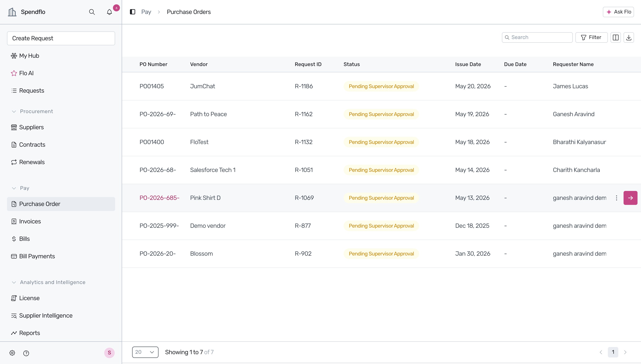Select page 1 in pagination
Viewport: 641px width, 364px height.
coord(613,352)
